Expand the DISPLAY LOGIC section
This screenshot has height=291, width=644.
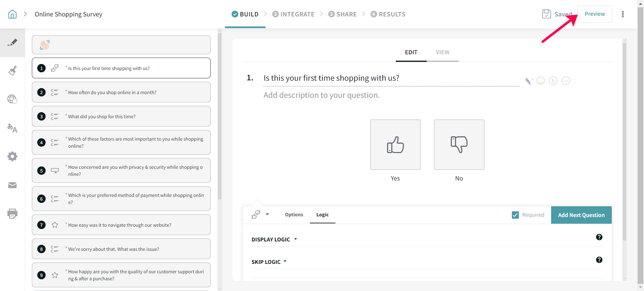(274, 239)
